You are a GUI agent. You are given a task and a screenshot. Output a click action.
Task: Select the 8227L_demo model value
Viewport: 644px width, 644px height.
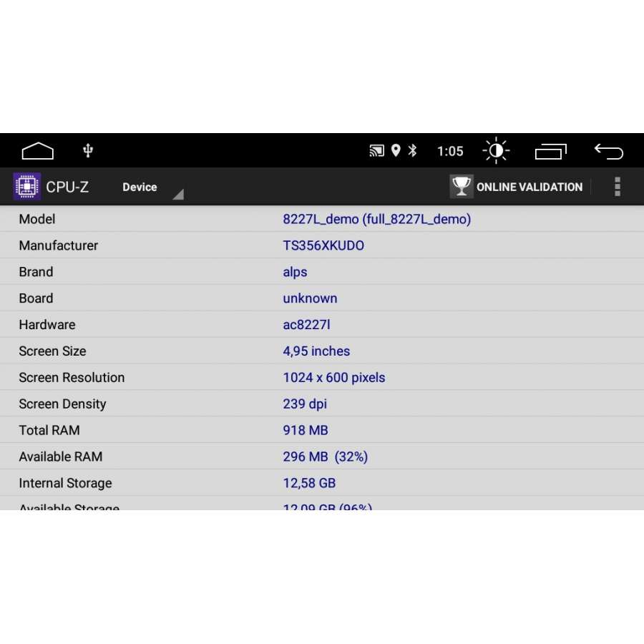[376, 219]
